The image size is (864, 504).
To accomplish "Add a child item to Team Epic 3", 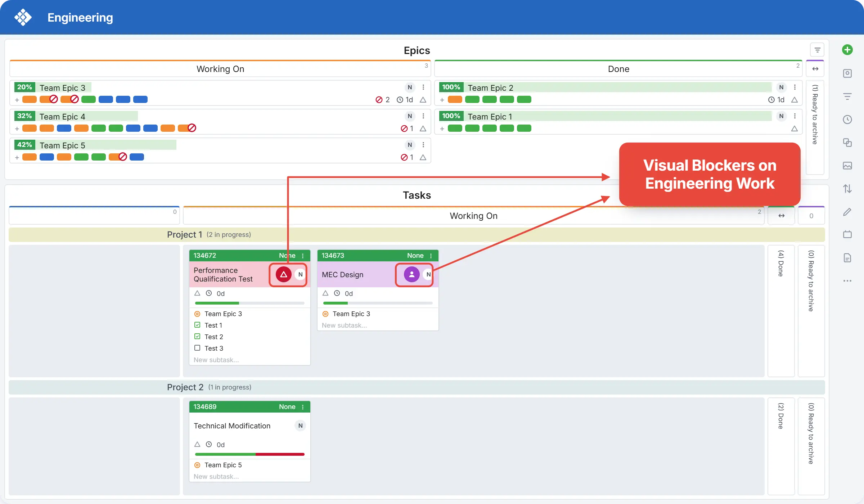I will click(17, 100).
